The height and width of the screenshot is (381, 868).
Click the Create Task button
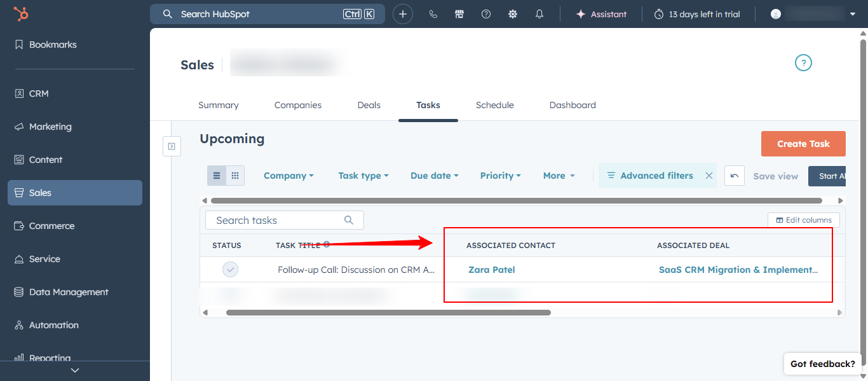click(803, 143)
